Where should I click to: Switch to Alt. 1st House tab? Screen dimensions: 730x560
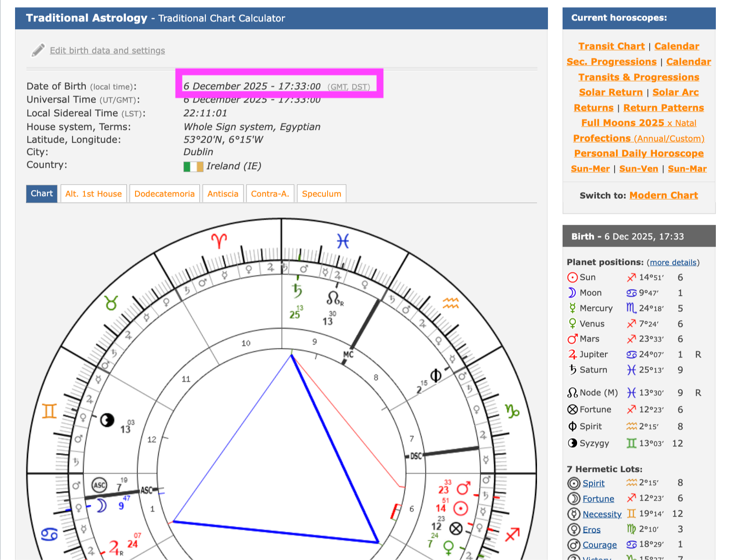point(94,193)
